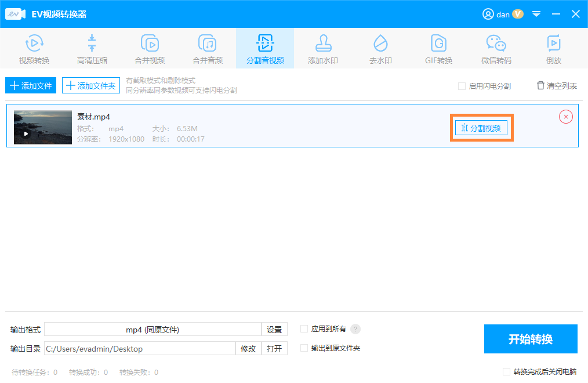Open the title bar dropdown menu arrow

click(536, 14)
